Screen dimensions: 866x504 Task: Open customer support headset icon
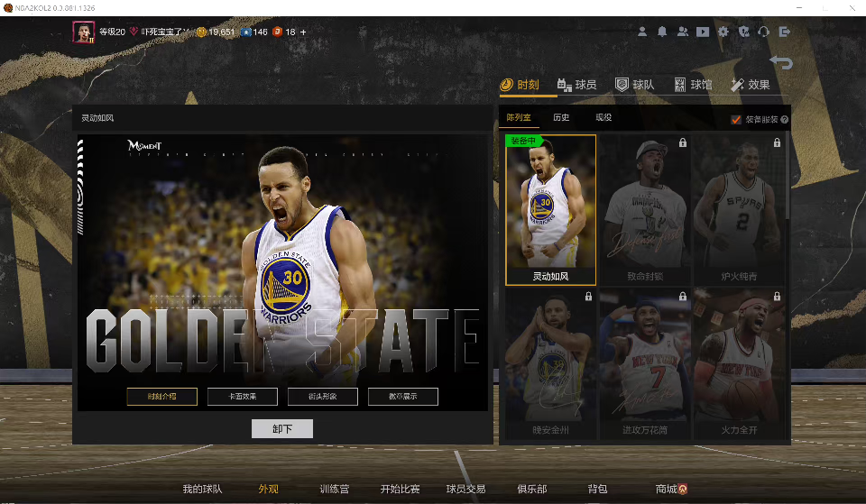pos(764,32)
